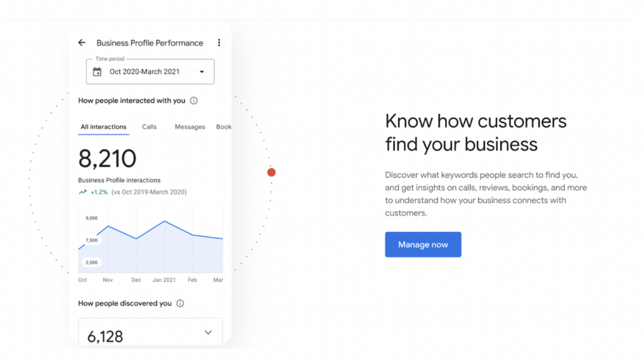Switch to the All interactions tab

(104, 127)
